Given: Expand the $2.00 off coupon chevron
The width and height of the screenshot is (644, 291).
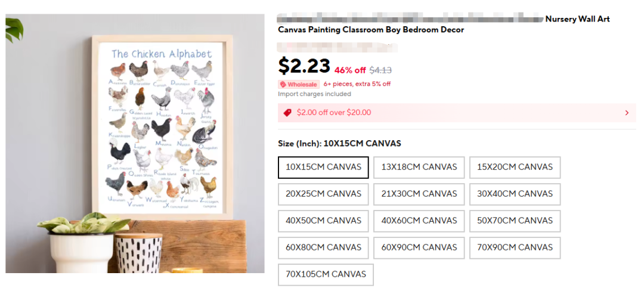Looking at the screenshot, I should [x=627, y=113].
